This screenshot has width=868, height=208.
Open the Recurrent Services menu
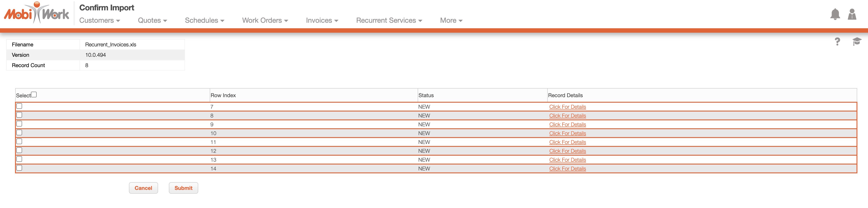[x=389, y=21]
